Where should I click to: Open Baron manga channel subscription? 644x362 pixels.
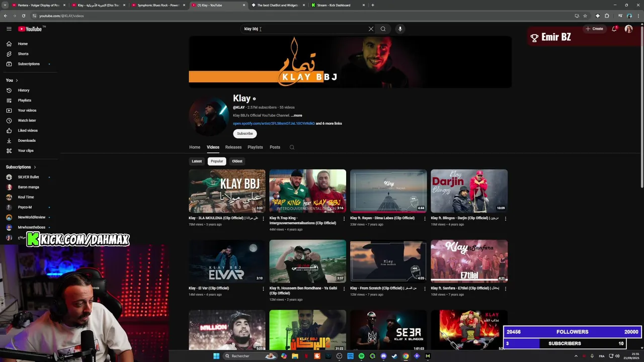point(29,187)
